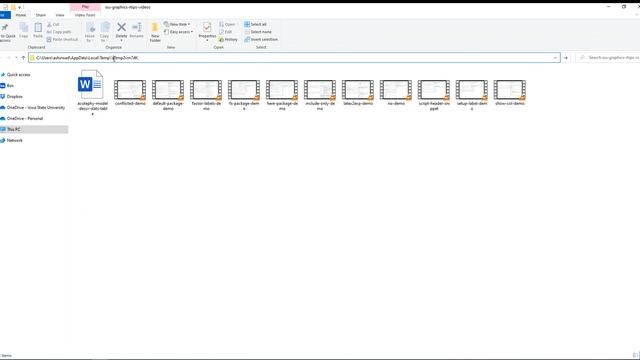640x360 pixels.
Task: Create a New folder
Action: (155, 32)
